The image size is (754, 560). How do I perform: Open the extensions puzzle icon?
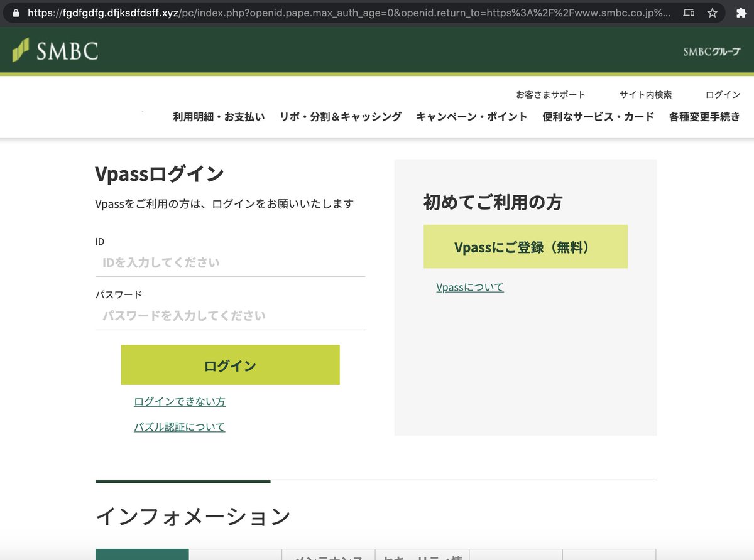[x=741, y=13]
